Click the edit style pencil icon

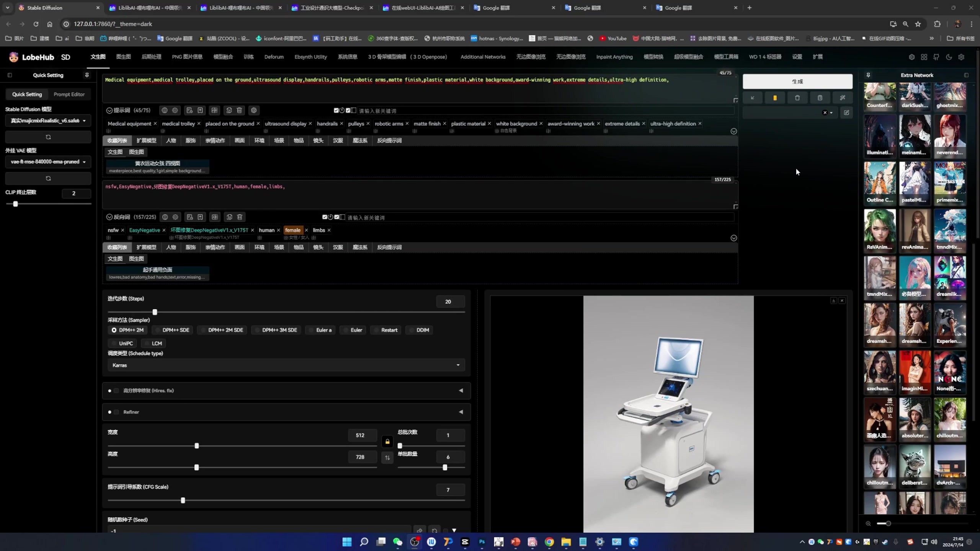(x=846, y=112)
